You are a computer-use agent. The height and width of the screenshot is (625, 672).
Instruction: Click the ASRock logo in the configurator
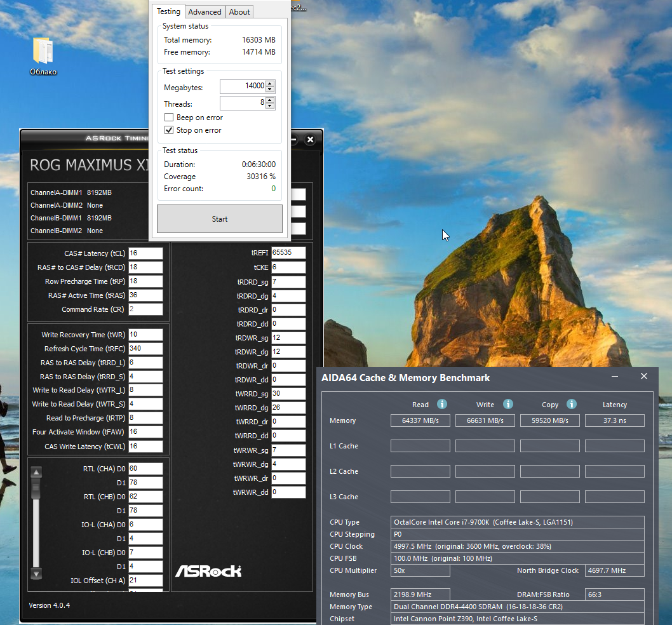(208, 571)
